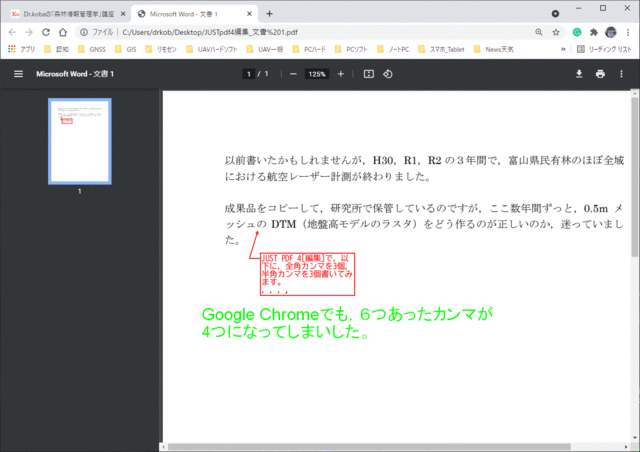
Task: Open the News天気 bookmark folder
Action: coord(494,49)
